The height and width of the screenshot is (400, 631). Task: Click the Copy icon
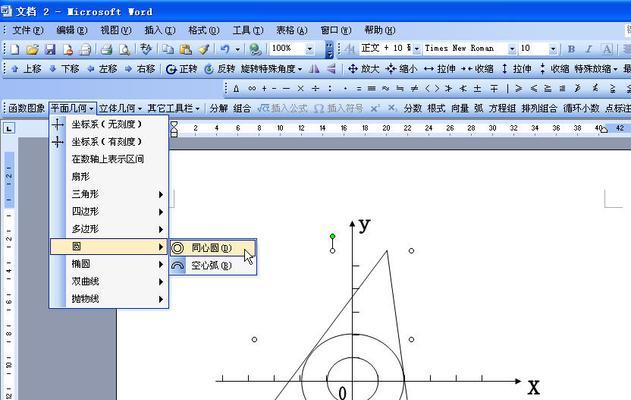tap(167, 49)
